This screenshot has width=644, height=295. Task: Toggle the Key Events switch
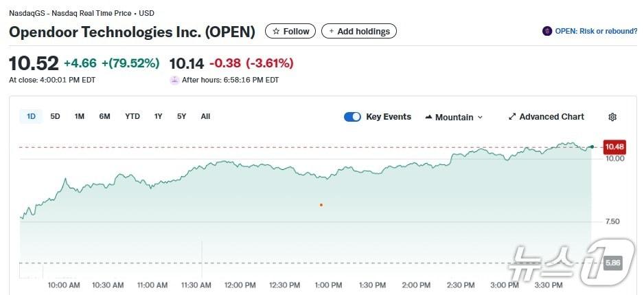352,117
